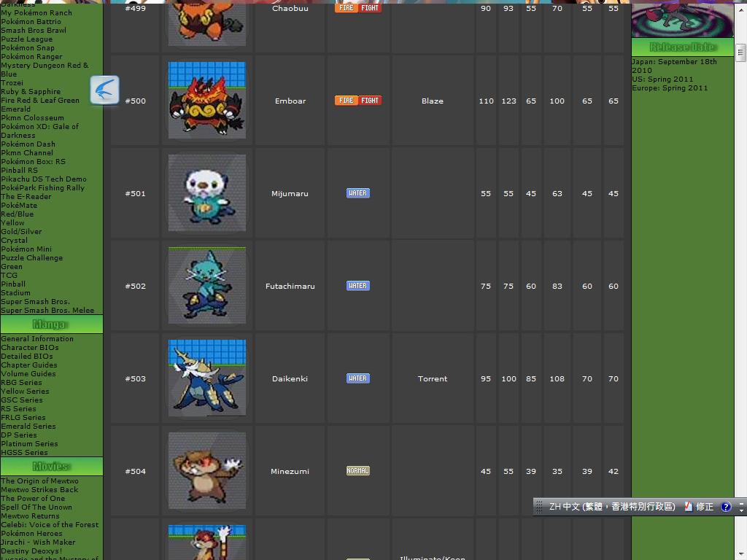Open The Origin of Mewtwo link
747x560 pixels.
tap(39, 481)
